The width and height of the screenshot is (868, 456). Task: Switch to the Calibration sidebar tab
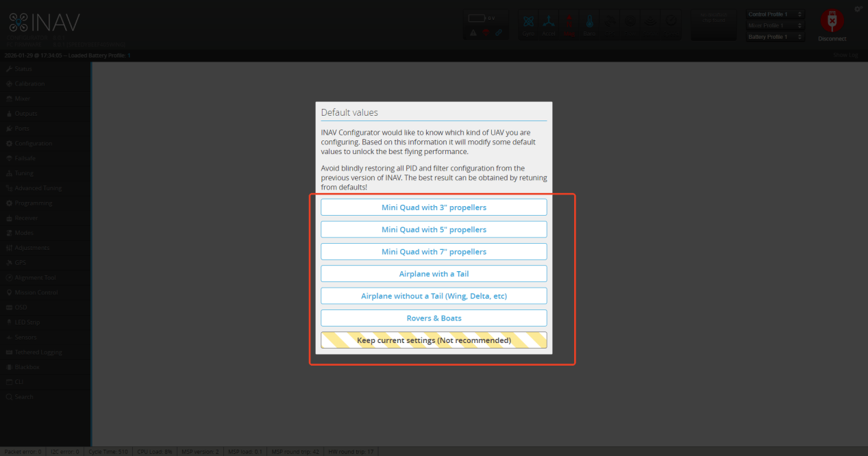click(29, 84)
